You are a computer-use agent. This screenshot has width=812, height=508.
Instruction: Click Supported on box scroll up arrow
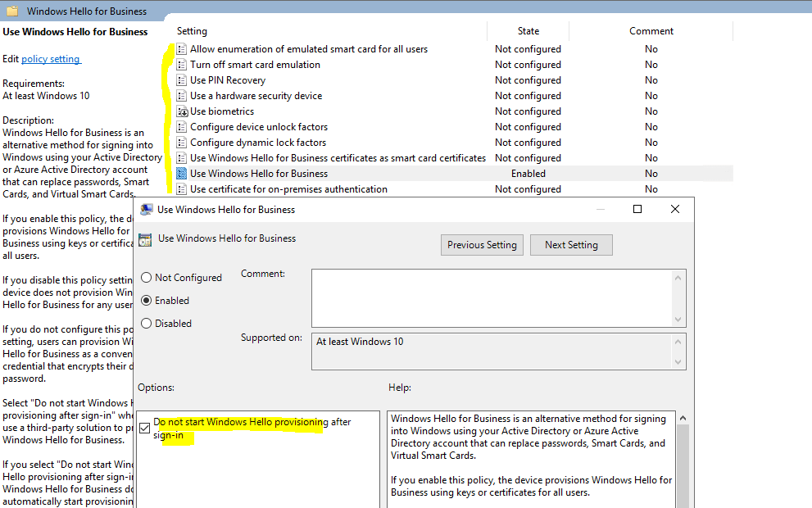pos(678,341)
